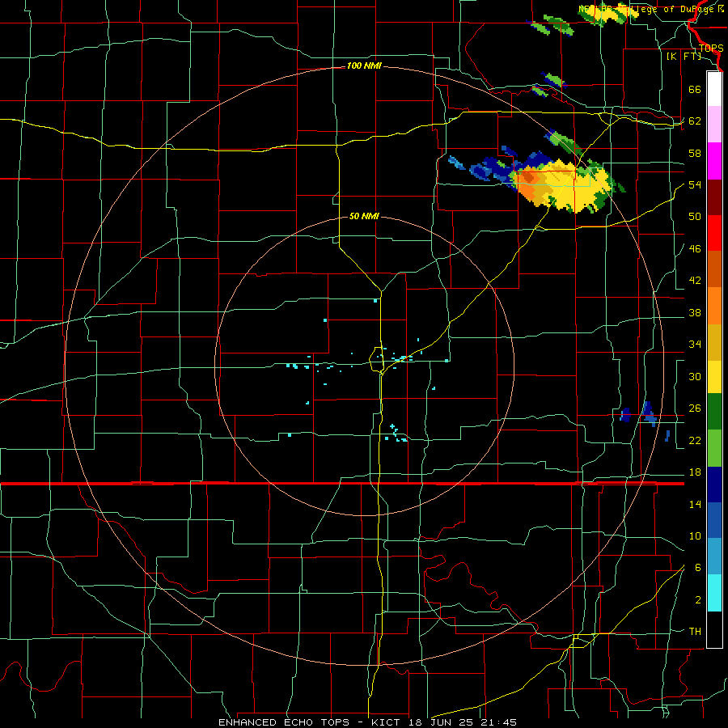Click the gold 38 kft legend swatch
This screenshot has height=728, width=728.
[x=714, y=342]
